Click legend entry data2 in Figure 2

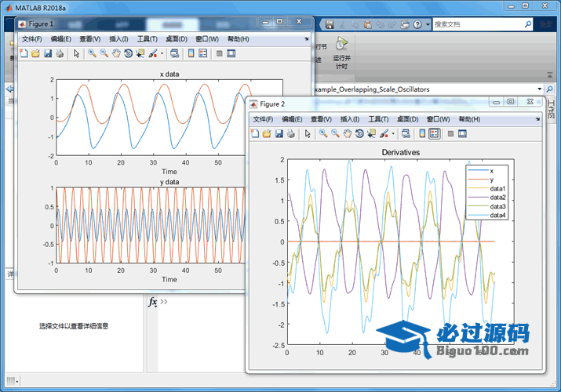click(497, 198)
